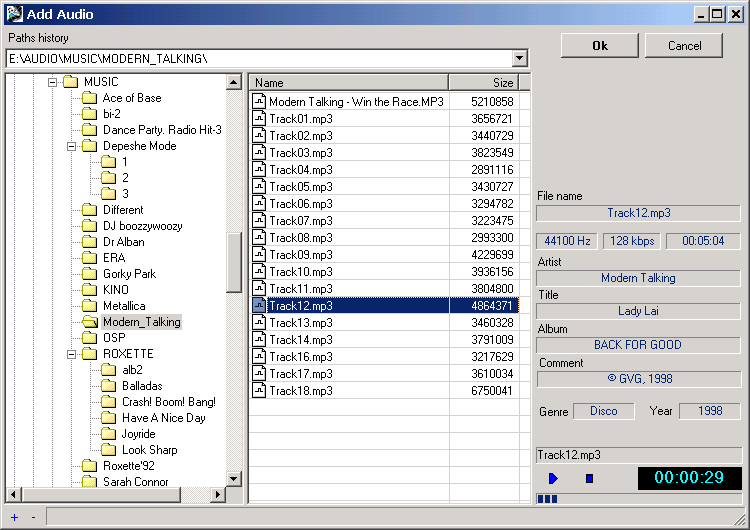Click the ROXETTE folder icon
This screenshot has width=750, height=530.
89,354
